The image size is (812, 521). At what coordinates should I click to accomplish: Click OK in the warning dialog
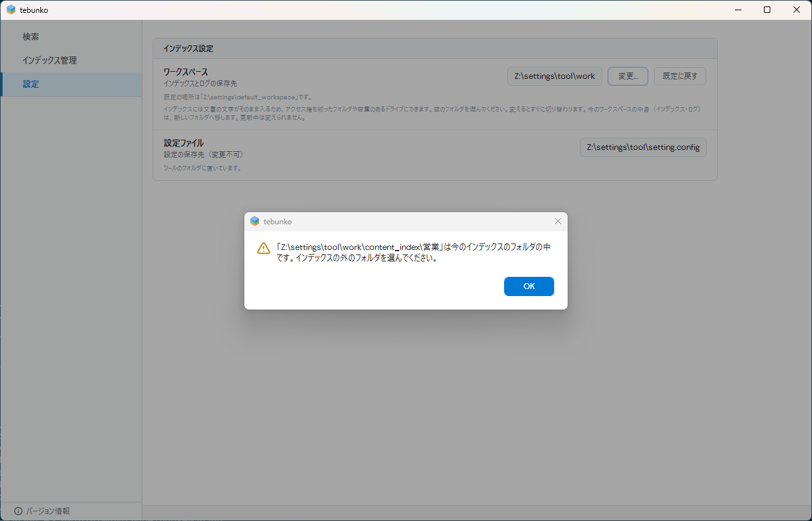(x=529, y=286)
